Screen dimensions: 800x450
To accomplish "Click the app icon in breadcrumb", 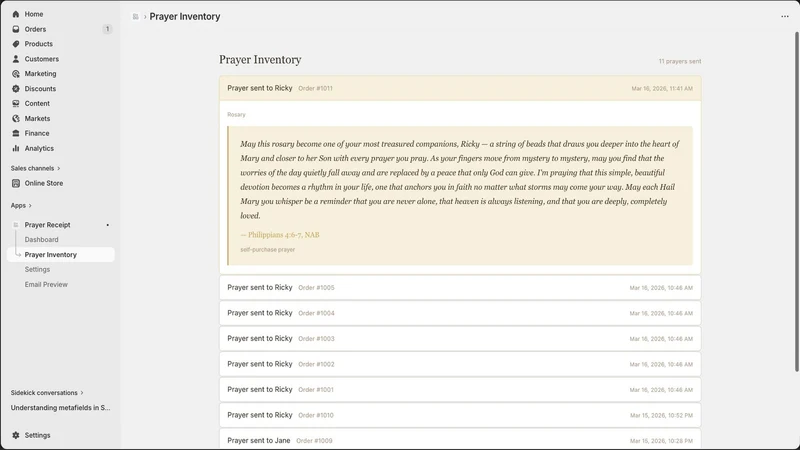I will [136, 17].
